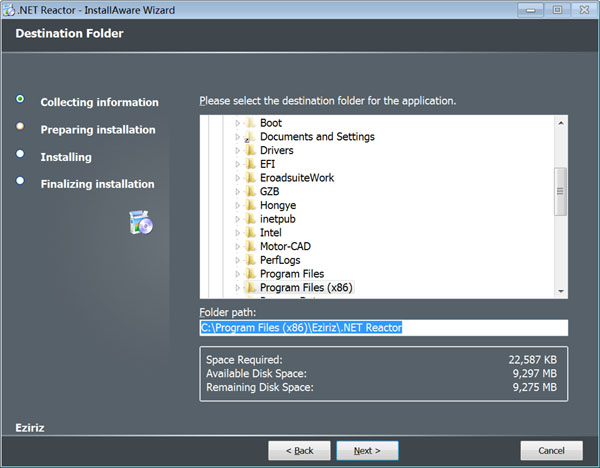Viewport: 600px width, 468px height.
Task: Select the Program Files (x86) folder
Action: (x=306, y=288)
